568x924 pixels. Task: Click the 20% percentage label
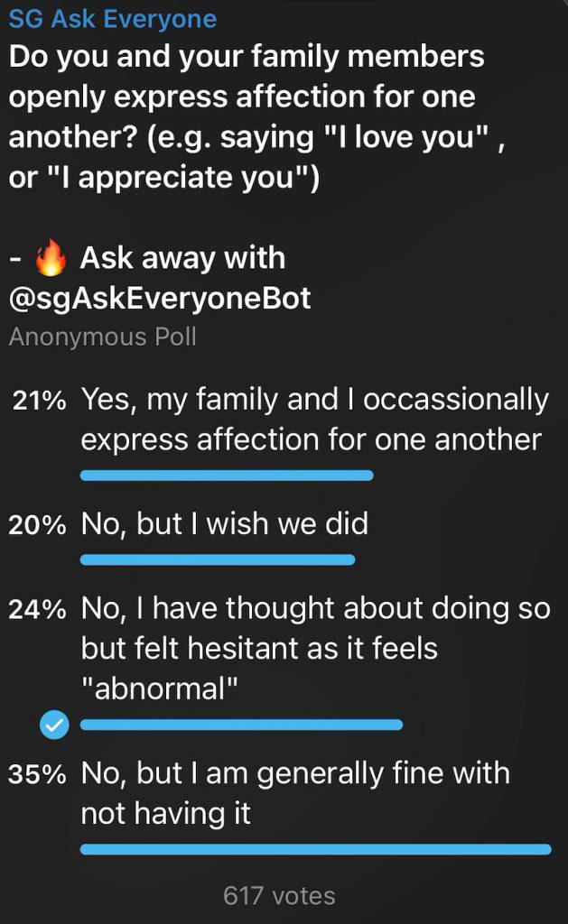pyautogui.click(x=38, y=526)
